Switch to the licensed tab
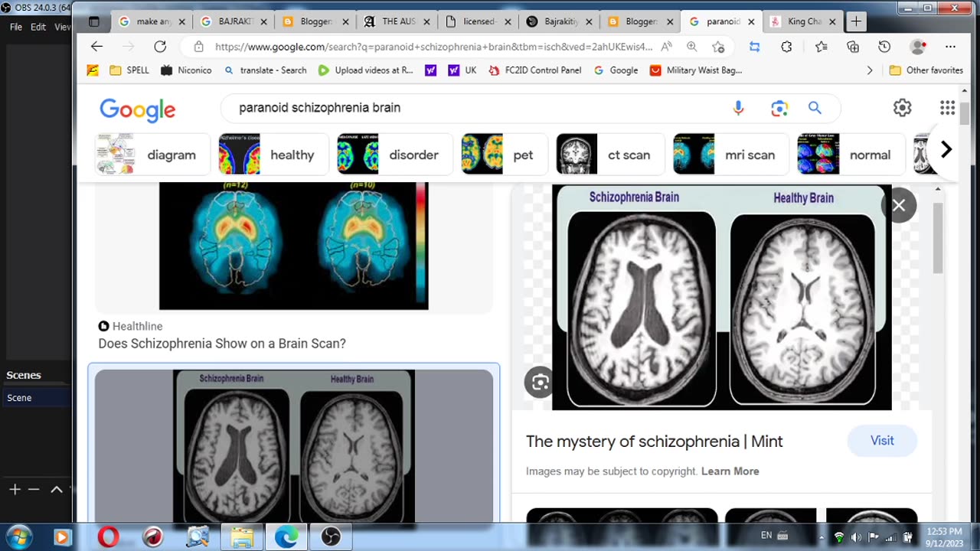Screen dimensions: 980x551 (x=479, y=21)
